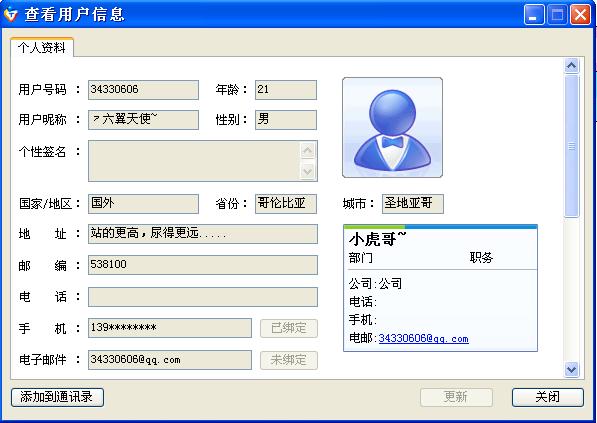
Task: Click the 关闭 button
Action: coord(548,397)
